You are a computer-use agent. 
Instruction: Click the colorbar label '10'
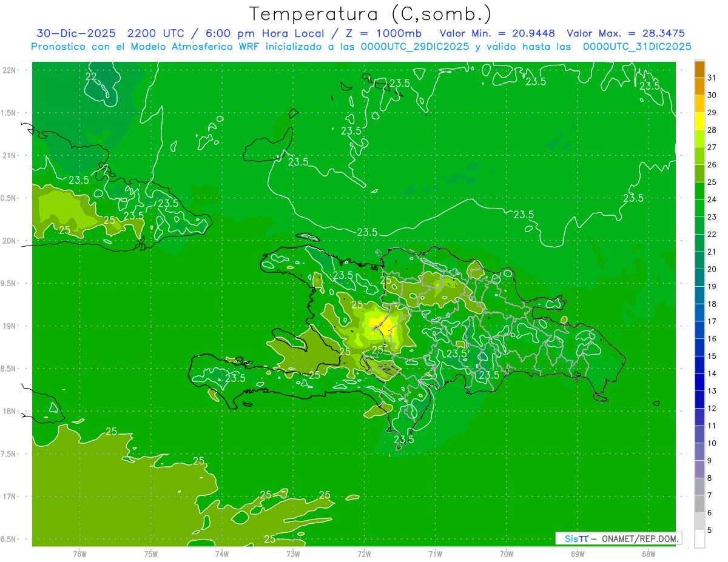712,443
